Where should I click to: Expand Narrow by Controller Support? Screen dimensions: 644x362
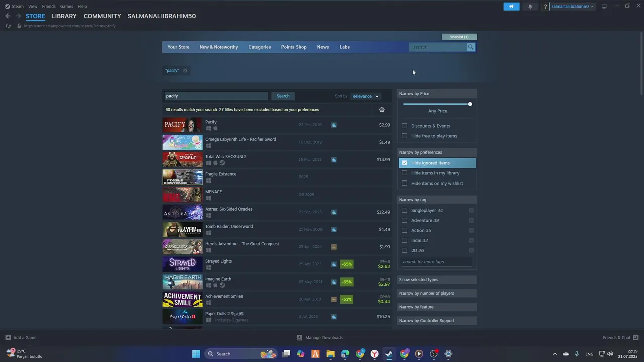tap(437, 321)
